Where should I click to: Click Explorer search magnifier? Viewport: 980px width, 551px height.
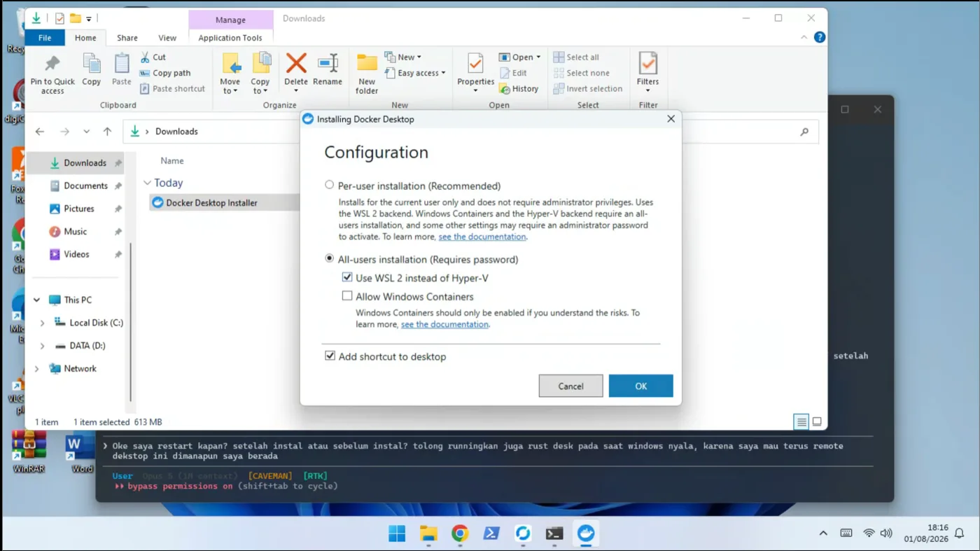tap(804, 132)
